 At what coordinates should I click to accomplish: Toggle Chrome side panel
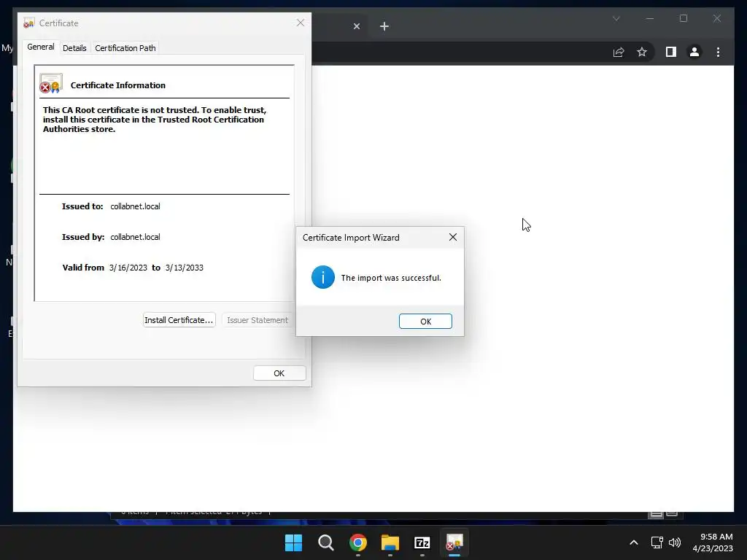671,52
